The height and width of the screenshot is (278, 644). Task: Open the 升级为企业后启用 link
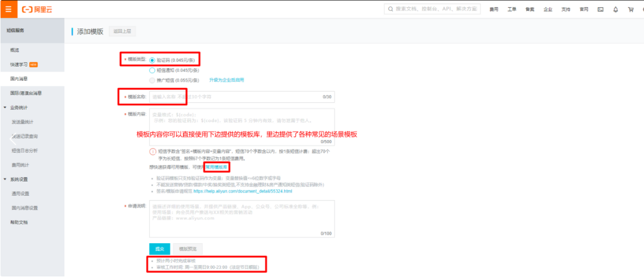[x=227, y=80]
